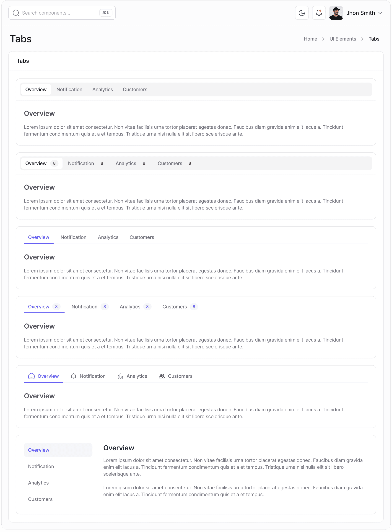Toggle dark mode with the moon icon
This screenshot has height=532, width=392.
pos(302,13)
